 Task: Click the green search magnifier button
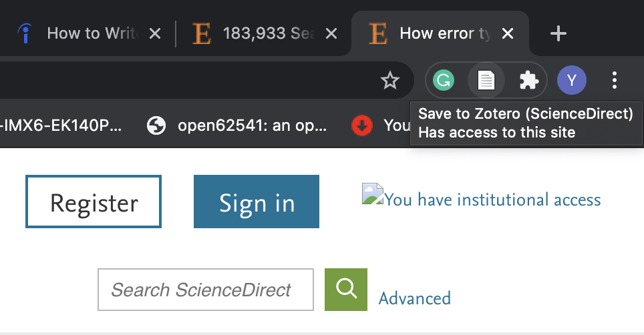coord(346,289)
